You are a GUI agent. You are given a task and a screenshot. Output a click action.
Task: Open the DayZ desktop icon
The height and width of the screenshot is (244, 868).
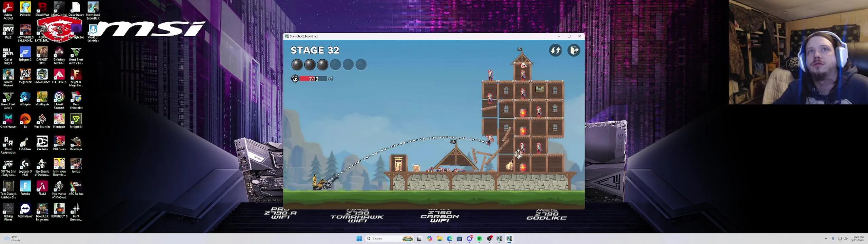click(8, 32)
